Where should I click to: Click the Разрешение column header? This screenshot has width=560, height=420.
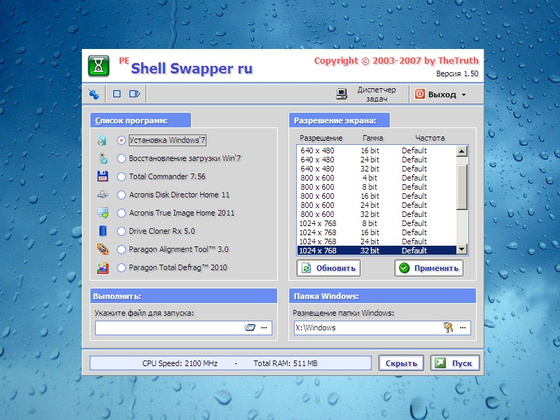(321, 138)
